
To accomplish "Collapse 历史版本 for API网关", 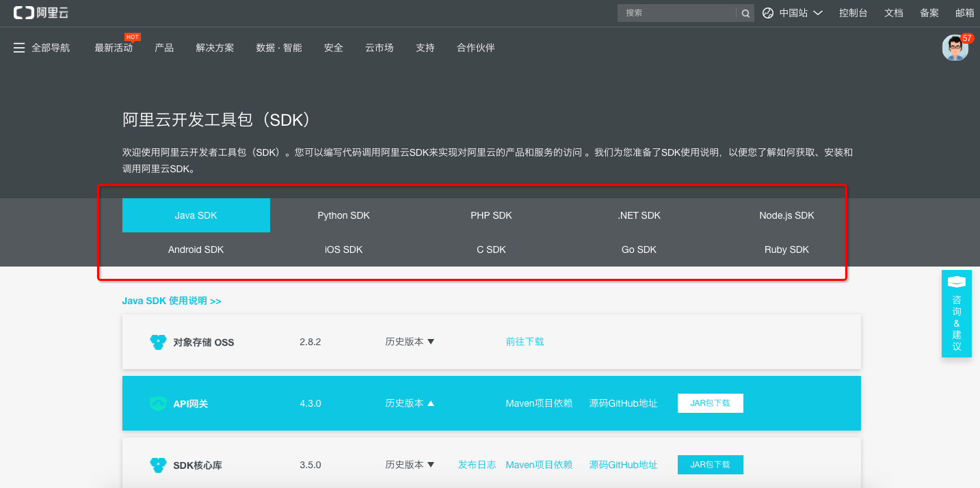I will [410, 403].
